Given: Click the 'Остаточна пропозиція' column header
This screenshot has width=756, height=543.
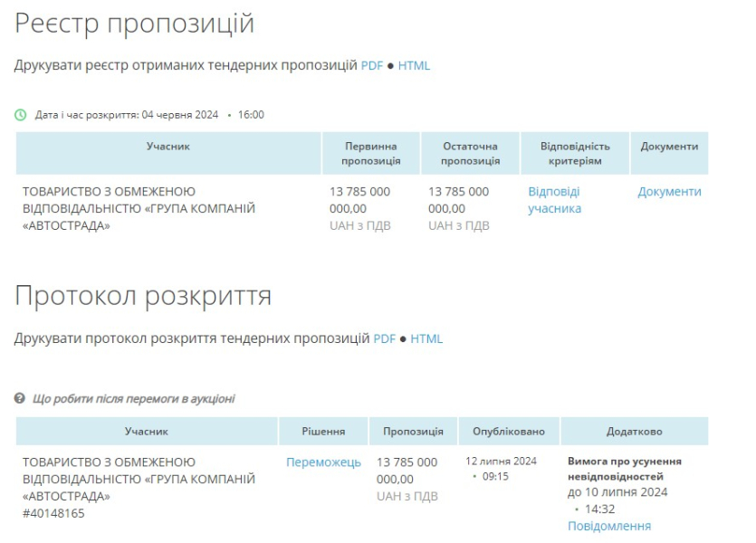Looking at the screenshot, I should [x=470, y=153].
